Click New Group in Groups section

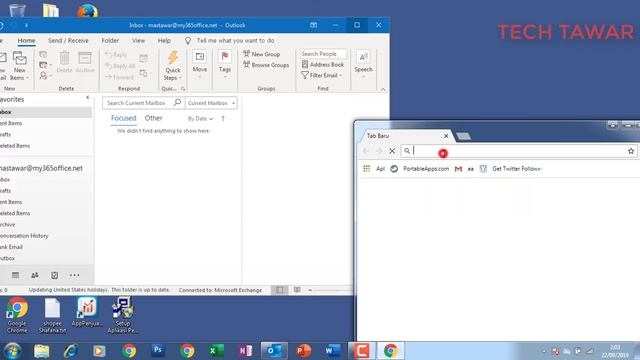click(x=262, y=54)
